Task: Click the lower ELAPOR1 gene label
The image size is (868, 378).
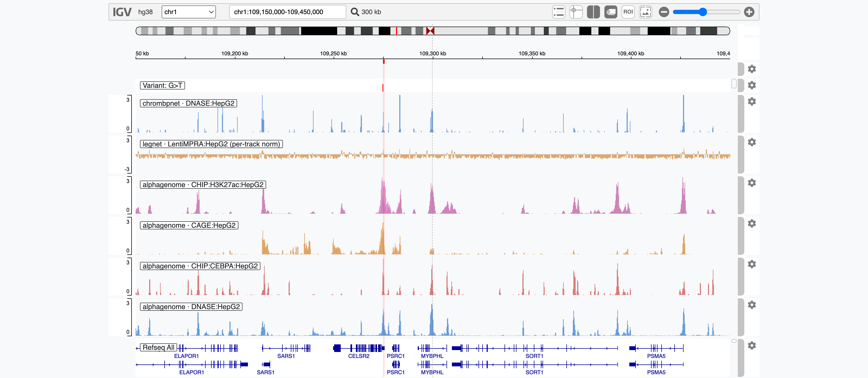Action: click(x=192, y=372)
